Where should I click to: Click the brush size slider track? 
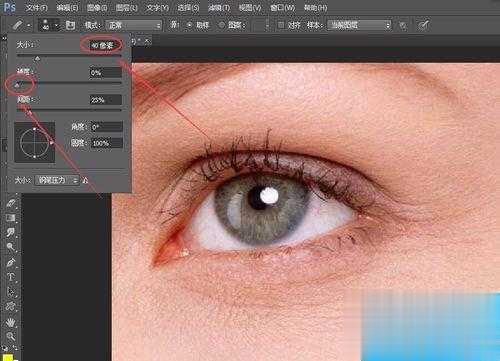coord(69,56)
